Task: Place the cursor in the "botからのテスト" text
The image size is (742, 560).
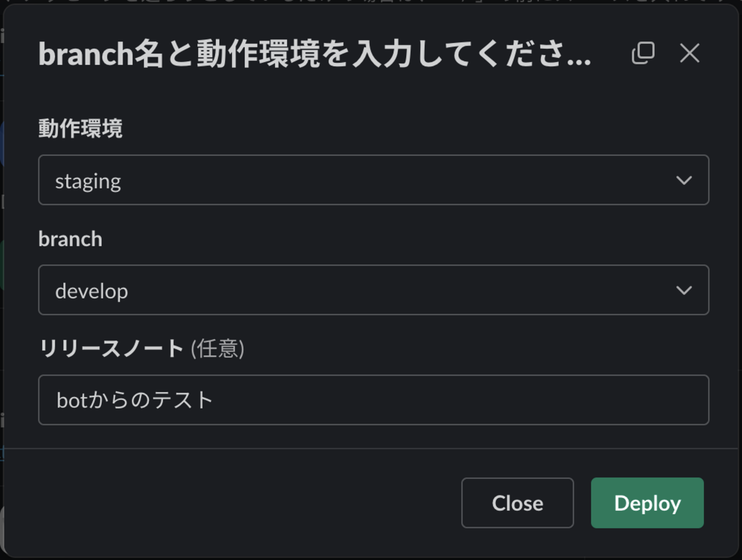Action: [135, 400]
